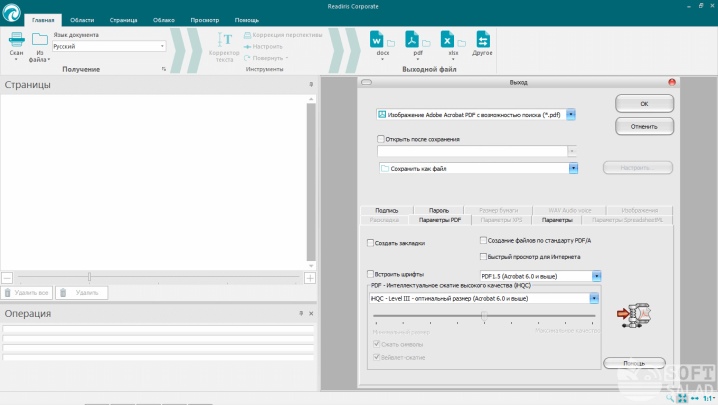
Task: Expand the Получение group launcher arrow
Action: (x=164, y=69)
